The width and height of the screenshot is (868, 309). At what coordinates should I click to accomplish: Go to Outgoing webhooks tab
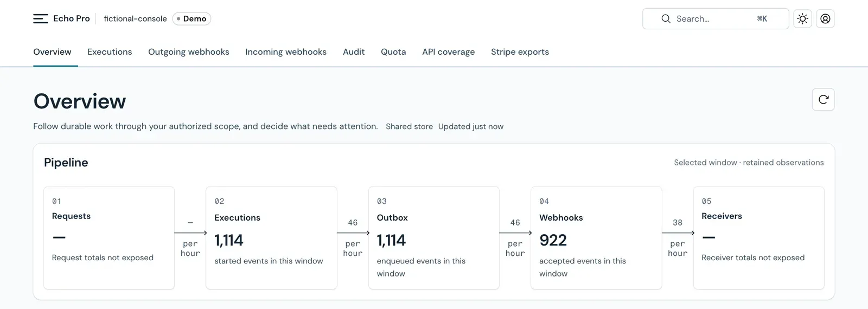coord(189,52)
